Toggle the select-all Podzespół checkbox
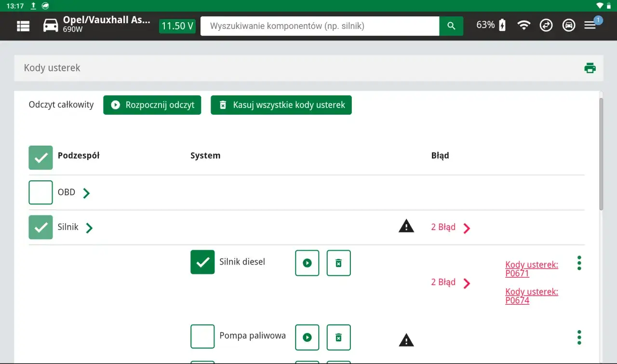617x364 pixels. (x=40, y=158)
